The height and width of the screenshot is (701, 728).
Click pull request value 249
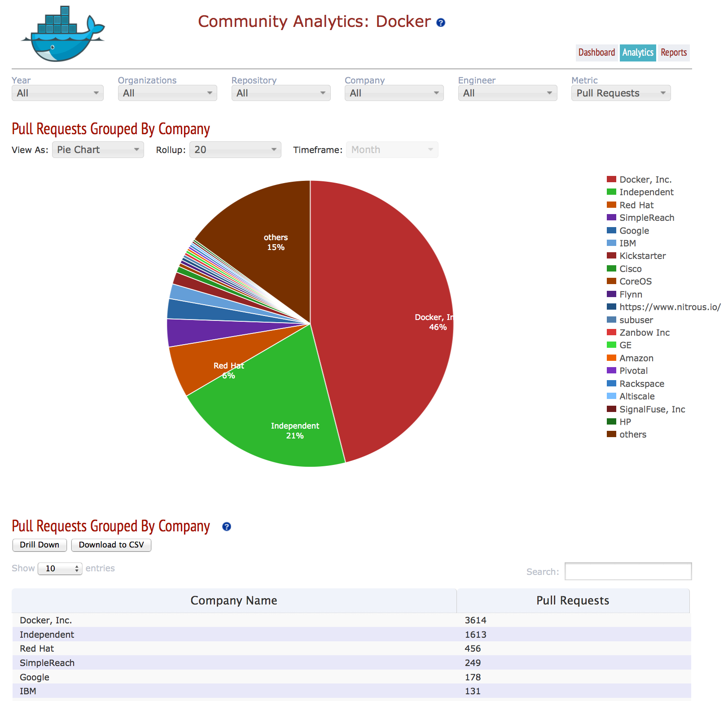(x=473, y=663)
